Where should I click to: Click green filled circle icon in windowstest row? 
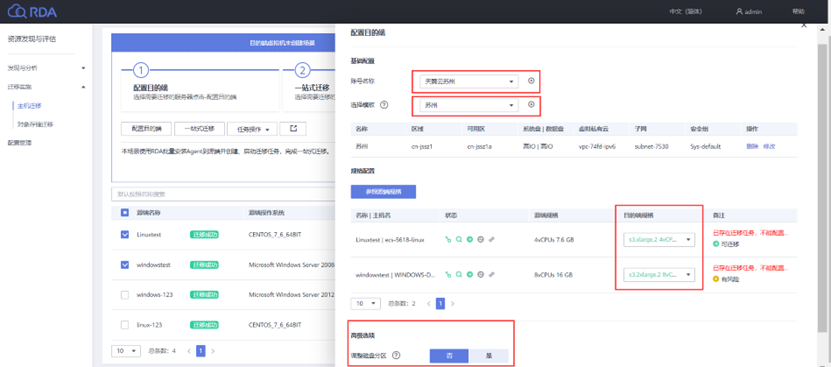470,275
